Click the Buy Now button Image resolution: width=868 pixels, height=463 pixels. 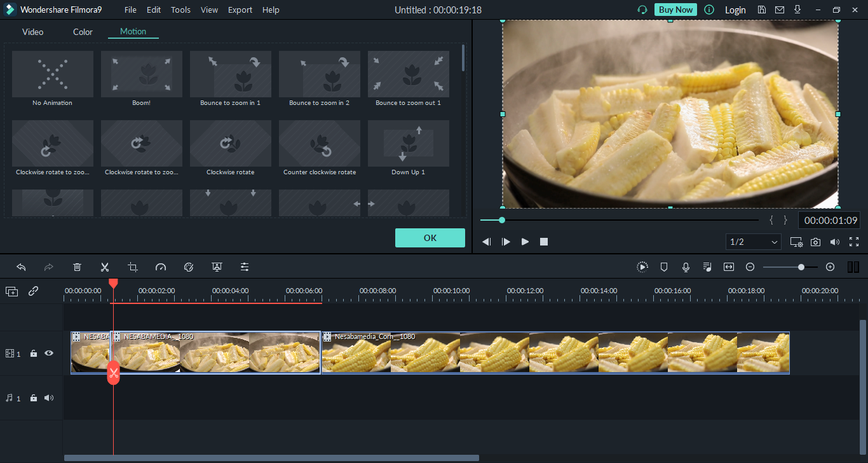coord(675,10)
